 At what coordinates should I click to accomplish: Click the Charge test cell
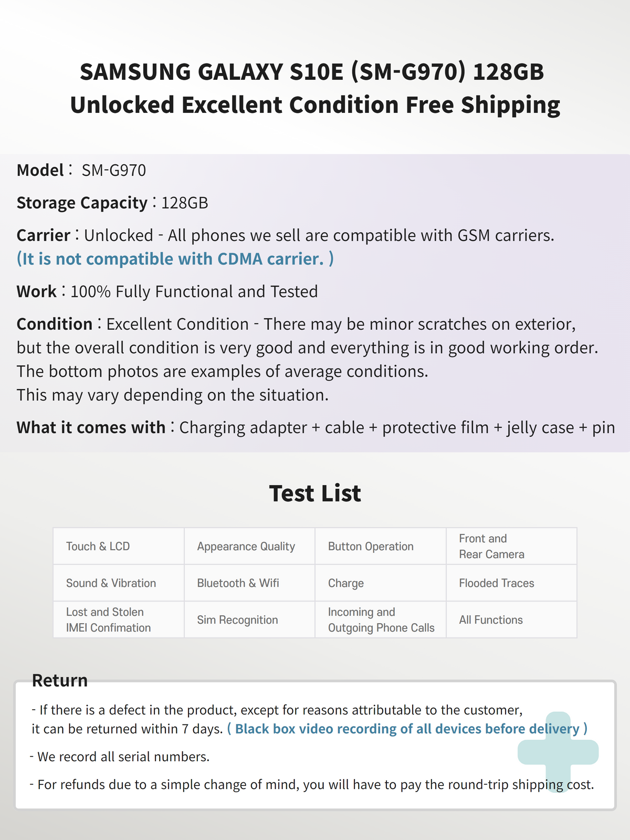[x=381, y=583]
